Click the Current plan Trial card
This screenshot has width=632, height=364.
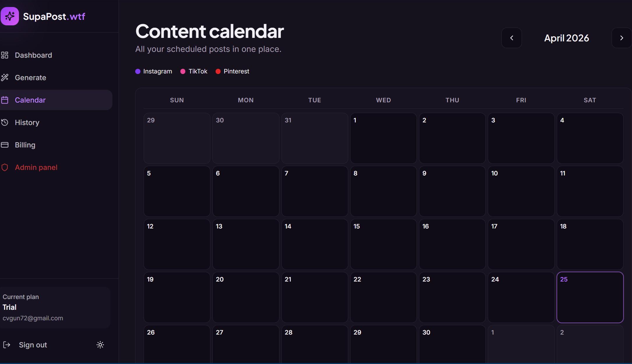55,307
